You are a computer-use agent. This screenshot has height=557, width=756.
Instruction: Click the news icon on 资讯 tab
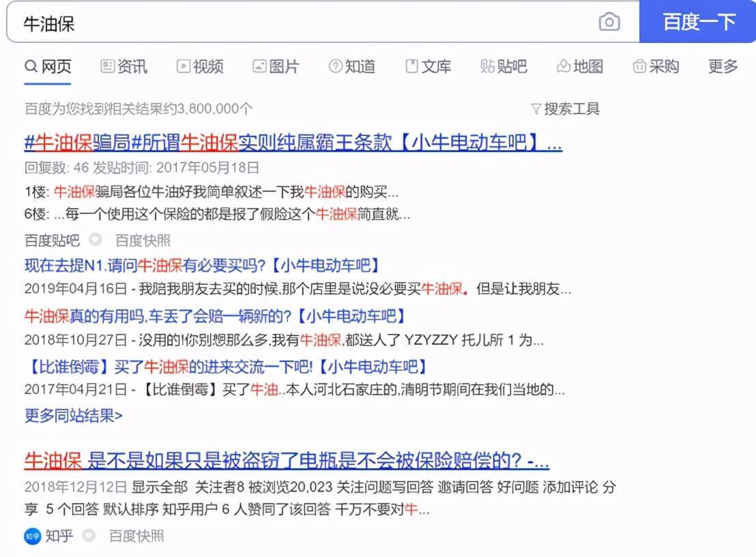pyautogui.click(x=107, y=66)
